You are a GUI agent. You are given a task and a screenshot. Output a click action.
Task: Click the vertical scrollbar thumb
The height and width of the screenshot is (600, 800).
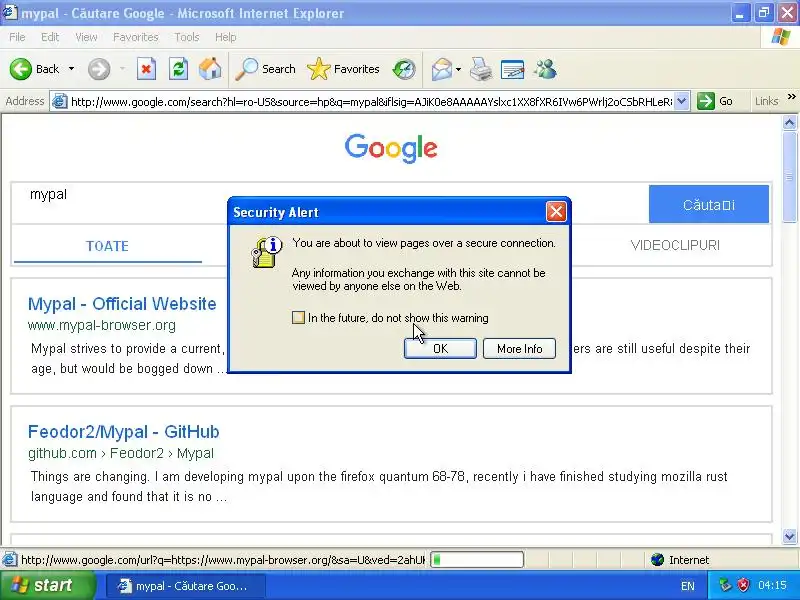pos(789,177)
